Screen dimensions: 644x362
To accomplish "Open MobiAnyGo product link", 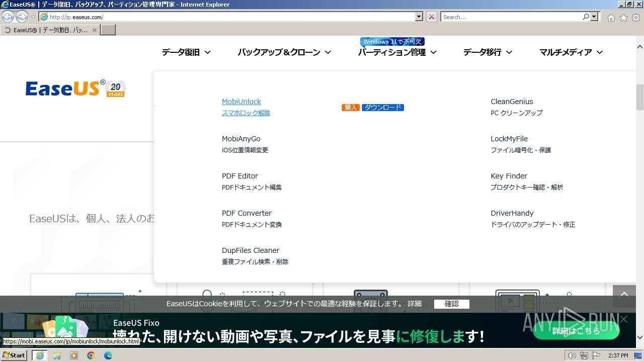I will [241, 139].
